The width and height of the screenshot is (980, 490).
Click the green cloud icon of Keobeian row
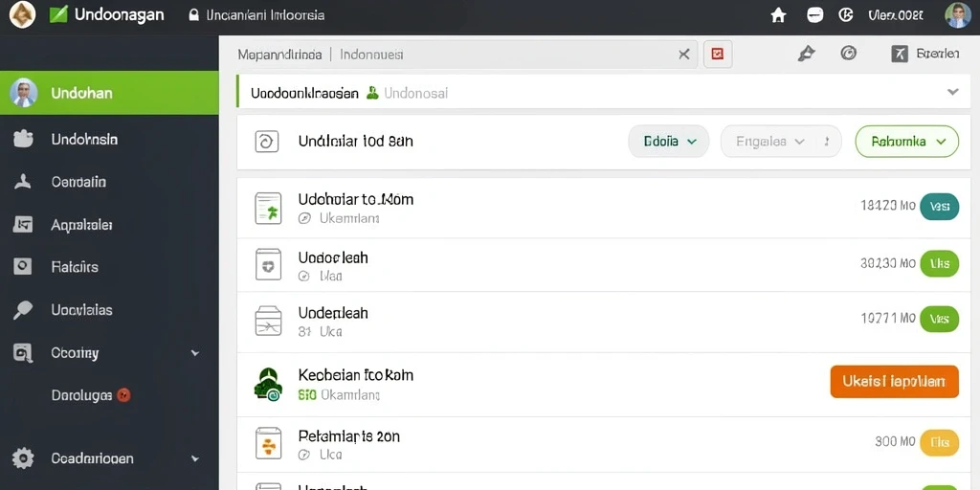click(x=268, y=385)
